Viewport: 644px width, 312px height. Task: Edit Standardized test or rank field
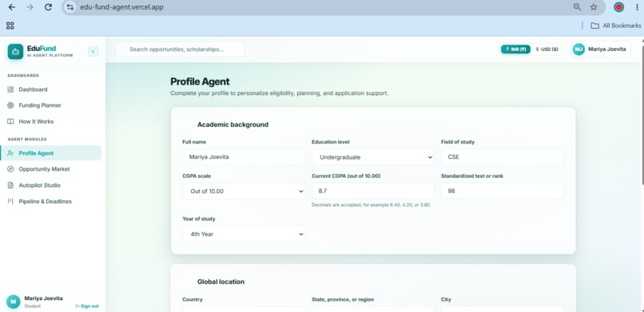coord(503,191)
